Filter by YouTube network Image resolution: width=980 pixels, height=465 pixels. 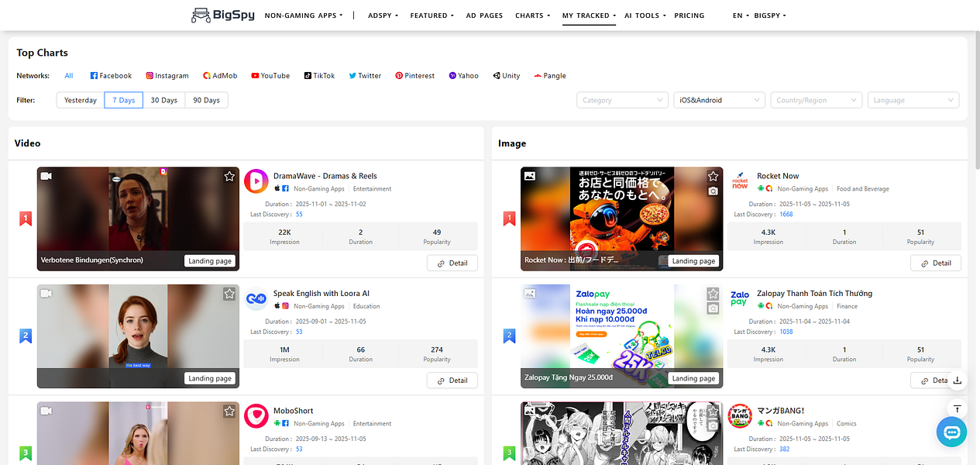point(270,76)
